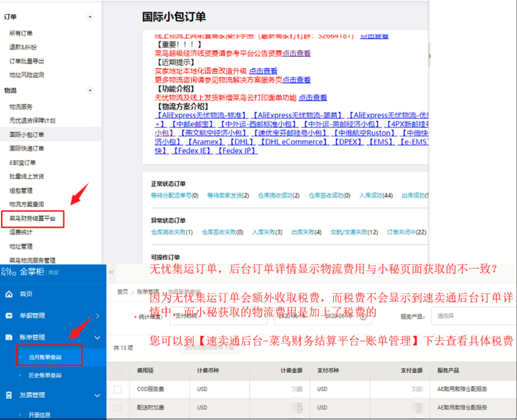
Task: Filter by 订单关闭中(22)
Action: click(406, 232)
